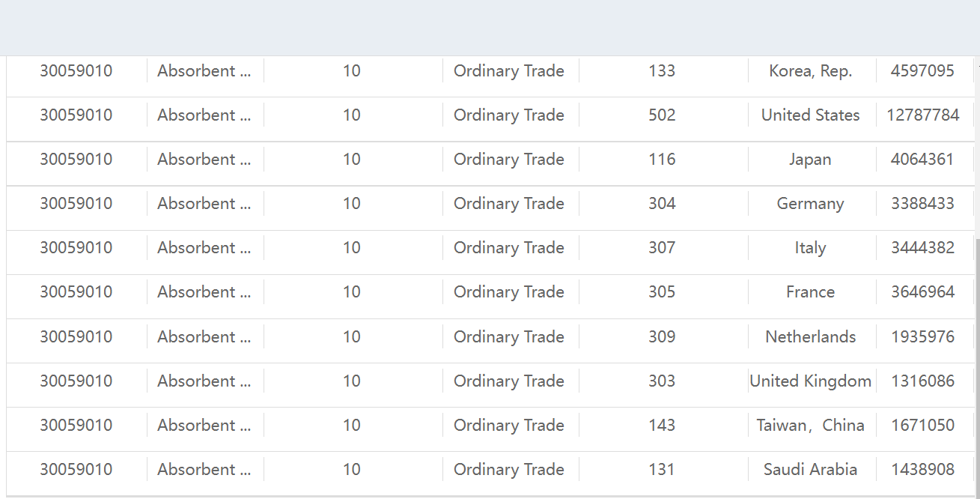Select the United Kingdom cell
The height and width of the screenshot is (499, 980).
[x=810, y=381]
